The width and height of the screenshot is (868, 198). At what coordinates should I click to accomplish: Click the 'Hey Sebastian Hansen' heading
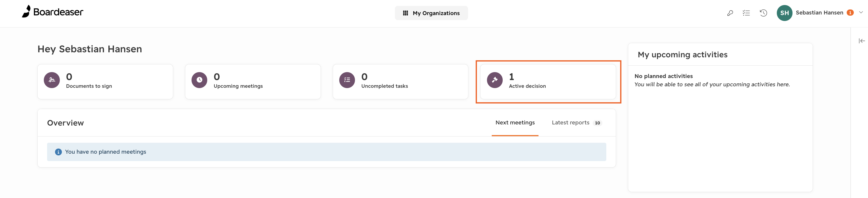tap(90, 49)
